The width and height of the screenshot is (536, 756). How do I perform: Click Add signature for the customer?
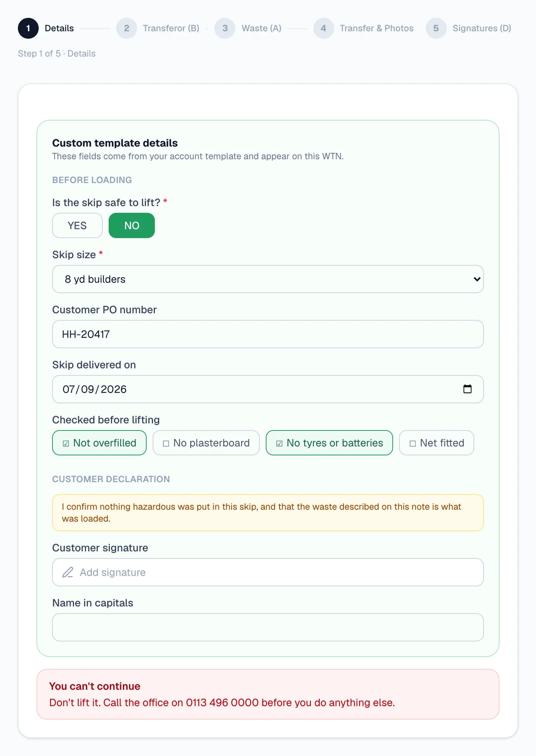point(268,572)
